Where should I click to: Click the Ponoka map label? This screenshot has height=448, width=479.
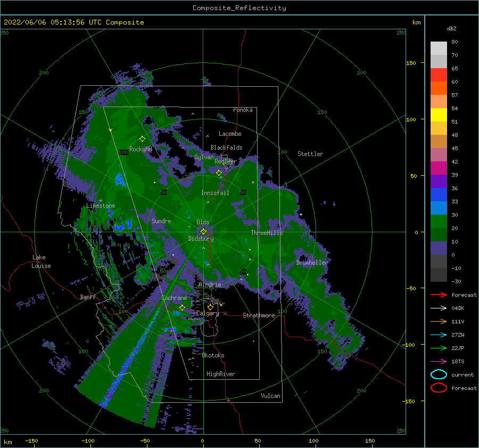click(x=243, y=110)
